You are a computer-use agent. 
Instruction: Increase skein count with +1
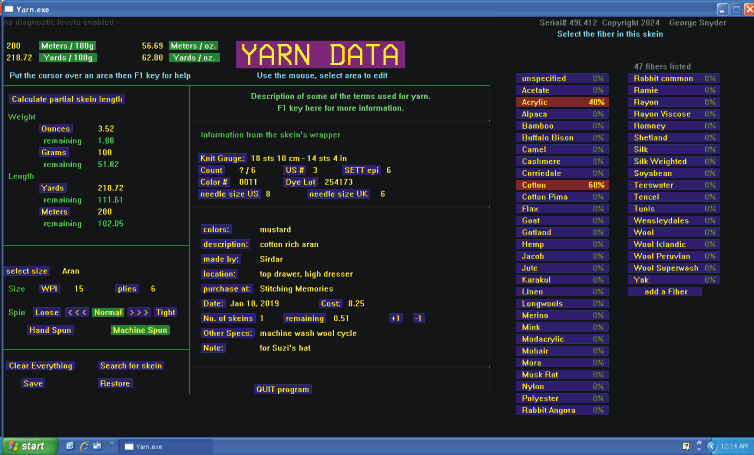[395, 318]
